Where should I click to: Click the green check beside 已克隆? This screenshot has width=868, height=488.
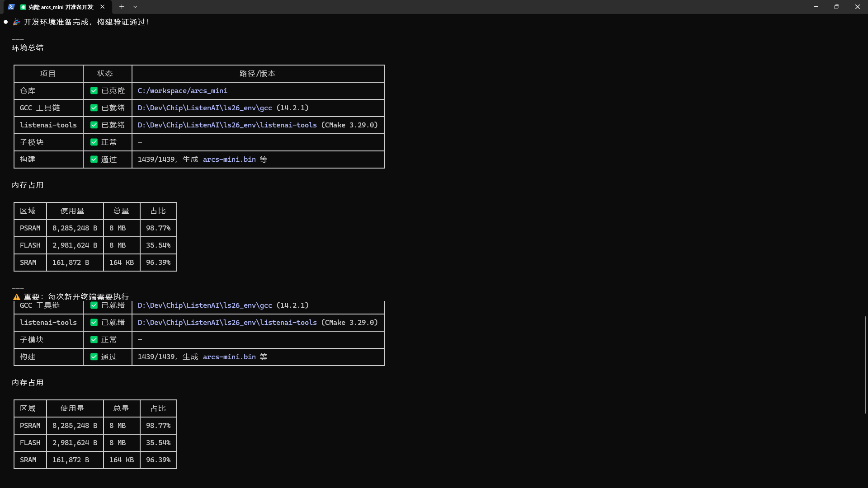click(x=94, y=91)
